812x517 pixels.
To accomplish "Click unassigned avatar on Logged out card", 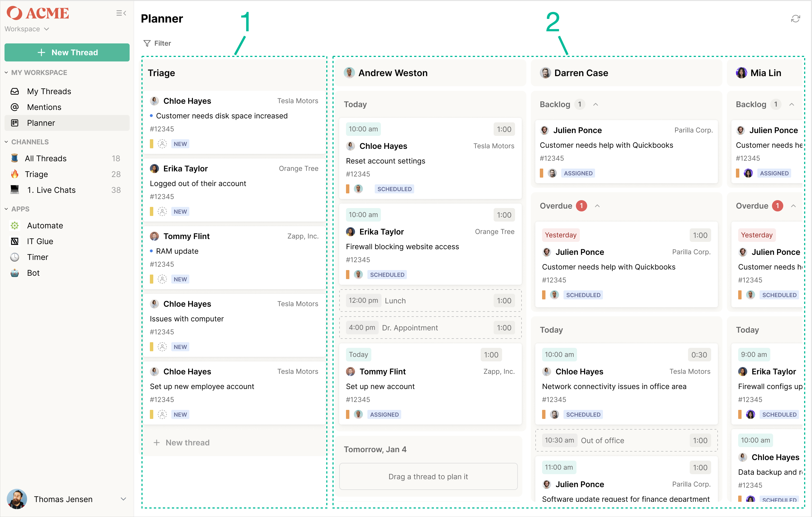I will point(162,212).
